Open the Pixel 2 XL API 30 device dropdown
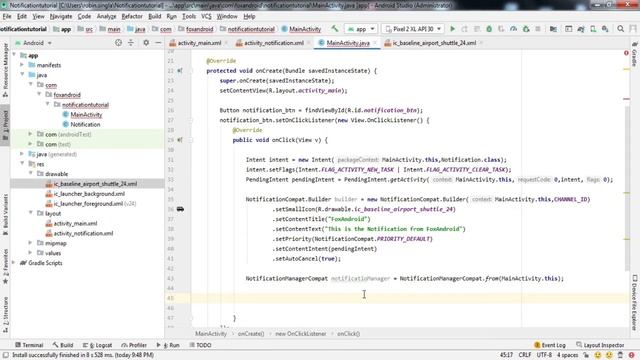 coord(413,29)
